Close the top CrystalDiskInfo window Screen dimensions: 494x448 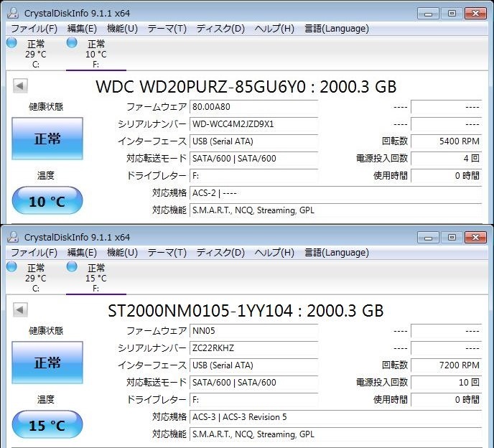point(476,14)
